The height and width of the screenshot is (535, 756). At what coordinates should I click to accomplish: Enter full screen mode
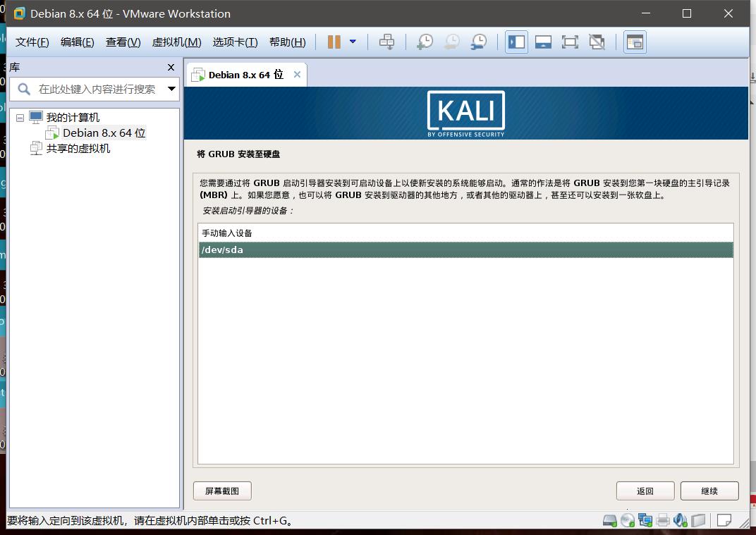pos(570,42)
